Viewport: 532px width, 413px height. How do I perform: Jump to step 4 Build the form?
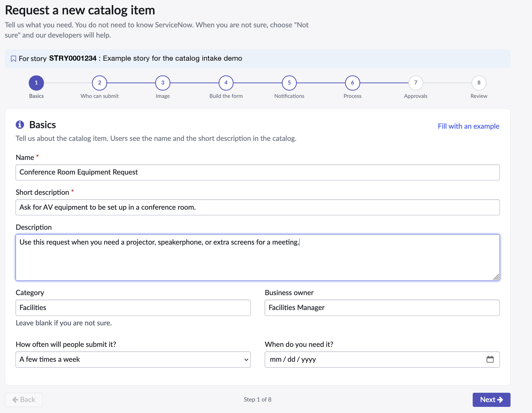(226, 83)
